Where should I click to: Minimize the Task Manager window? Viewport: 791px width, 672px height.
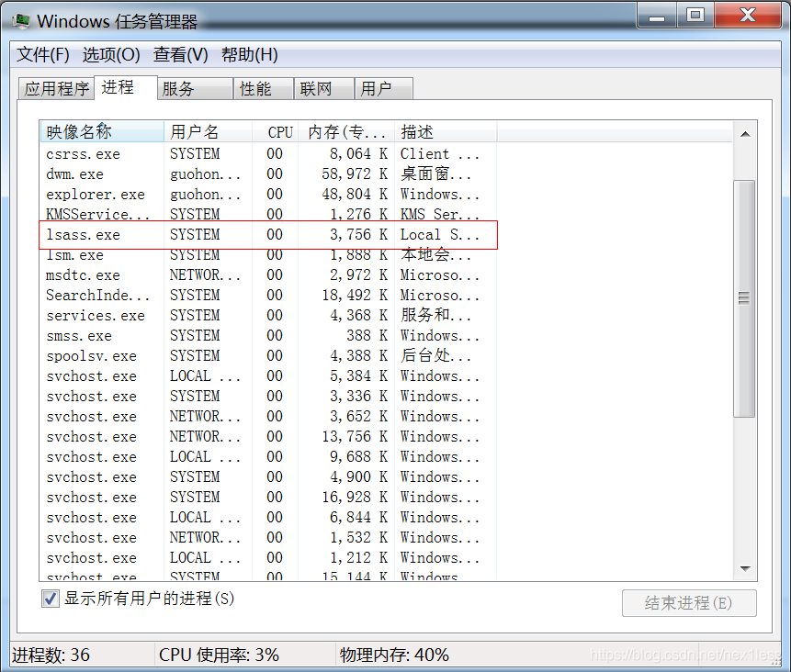656,17
